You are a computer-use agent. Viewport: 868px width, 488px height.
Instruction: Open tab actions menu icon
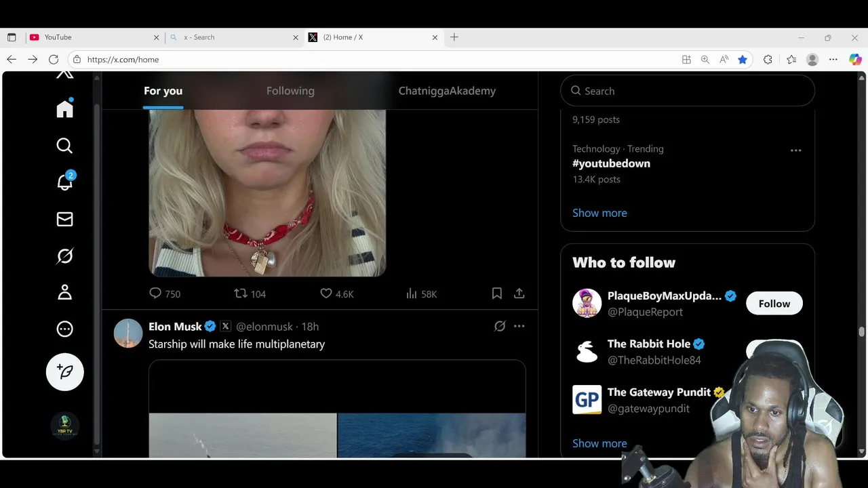12,37
